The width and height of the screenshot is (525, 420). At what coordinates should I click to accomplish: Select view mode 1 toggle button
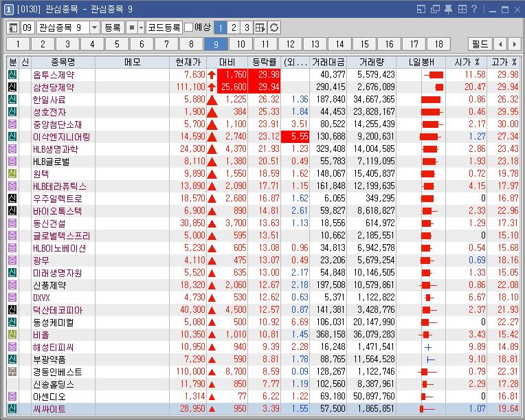click(x=221, y=27)
